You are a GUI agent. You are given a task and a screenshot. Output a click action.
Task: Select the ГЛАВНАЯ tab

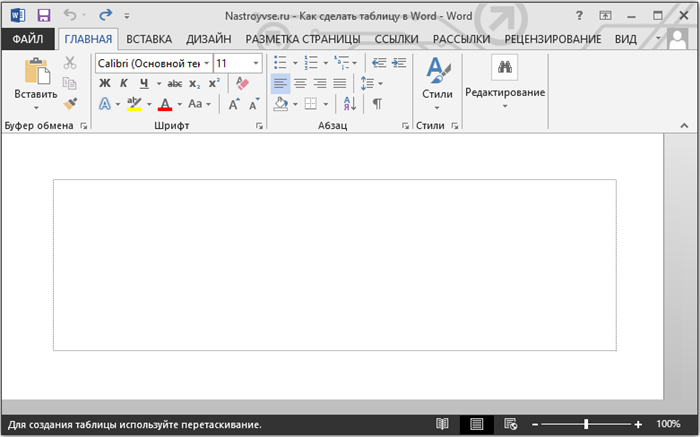pyautogui.click(x=88, y=39)
